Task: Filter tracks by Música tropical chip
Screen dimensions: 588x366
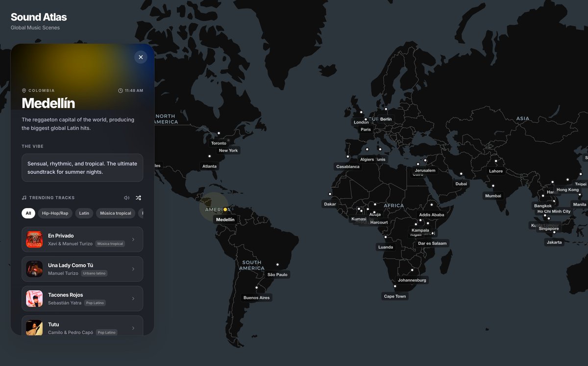Action: [116, 213]
